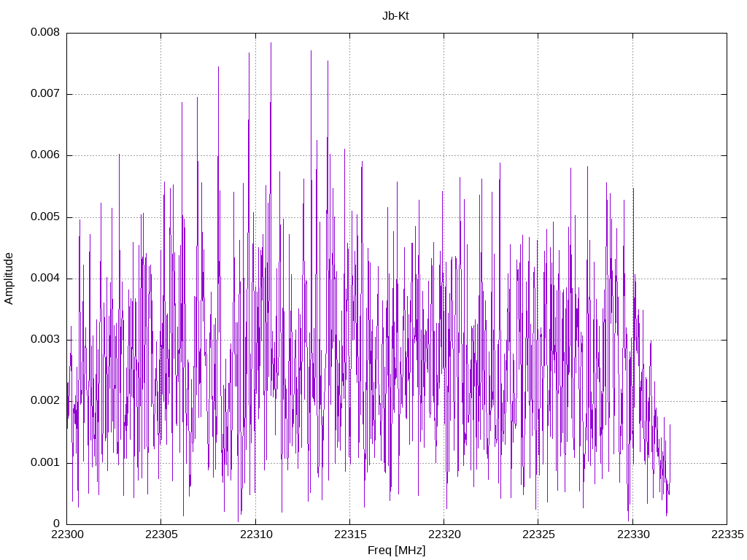Click the y-axis tick label 0.002

[45, 401]
